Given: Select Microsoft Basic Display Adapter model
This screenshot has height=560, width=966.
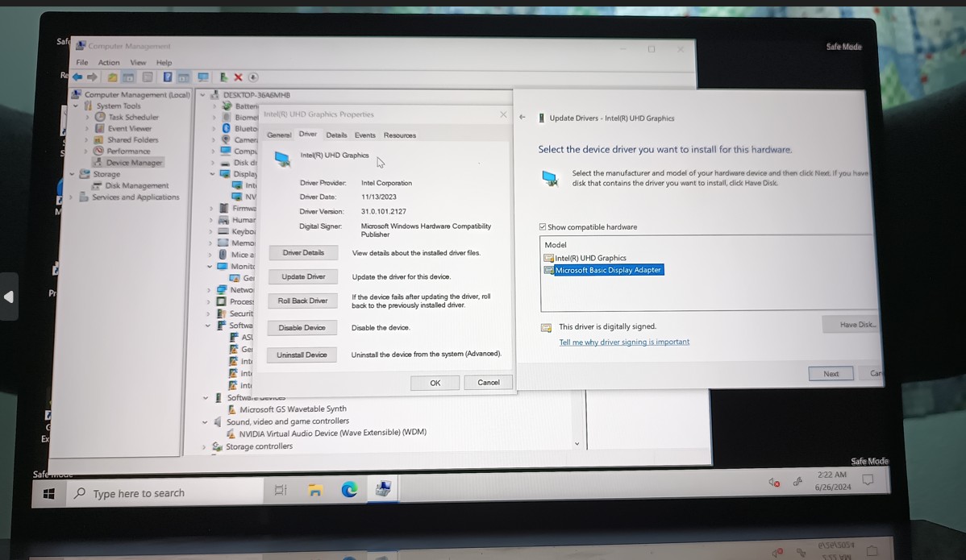Looking at the screenshot, I should 608,270.
